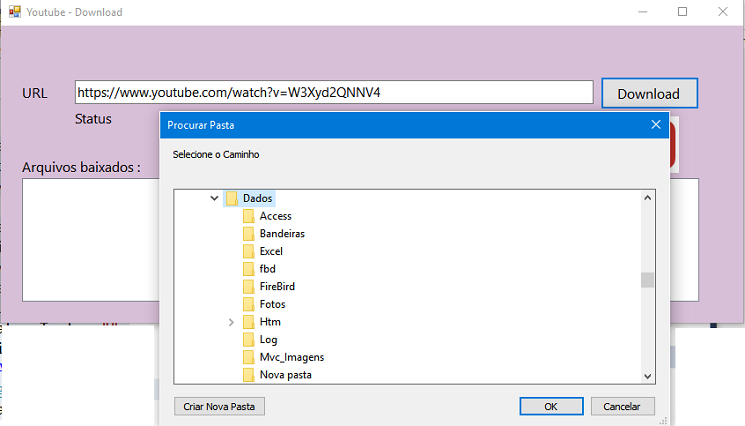Select the fbd folder icon
Image resolution: width=745 pixels, height=426 pixels.
click(x=248, y=269)
